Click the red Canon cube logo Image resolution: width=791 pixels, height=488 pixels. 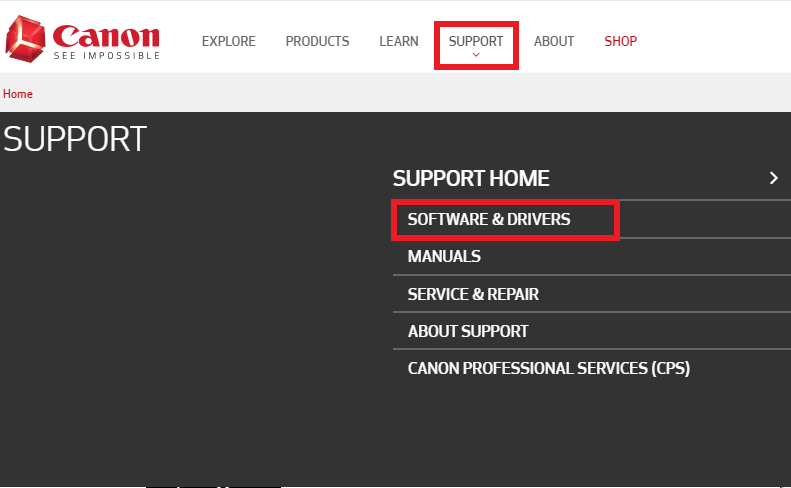coord(25,38)
